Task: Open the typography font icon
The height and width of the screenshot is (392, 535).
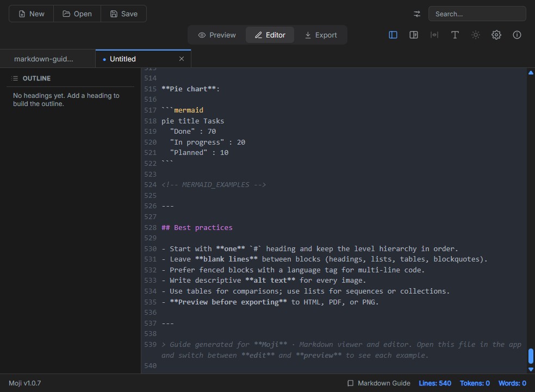Action: [455, 35]
